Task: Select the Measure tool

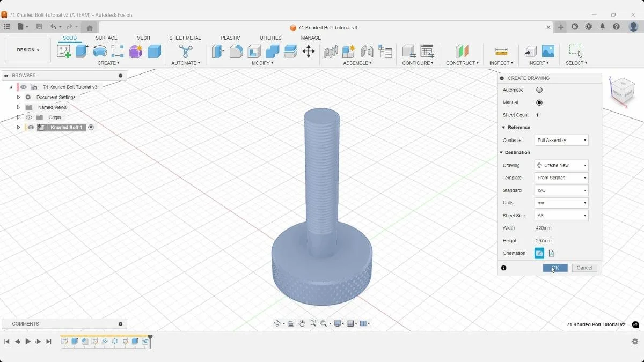Action: 501,51
